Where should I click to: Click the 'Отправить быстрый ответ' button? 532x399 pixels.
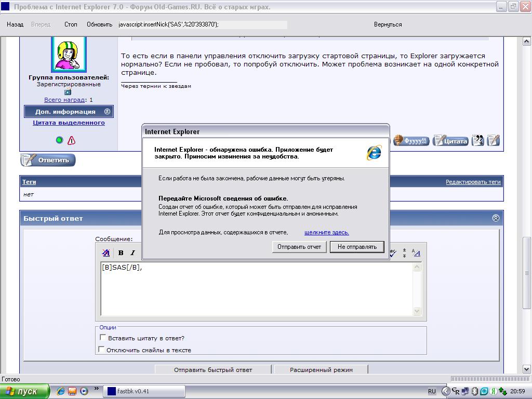213,370
